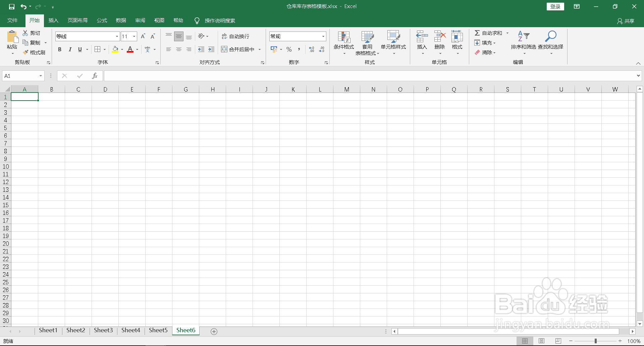Decrease decimal places
This screenshot has width=644, height=346.
322,49
